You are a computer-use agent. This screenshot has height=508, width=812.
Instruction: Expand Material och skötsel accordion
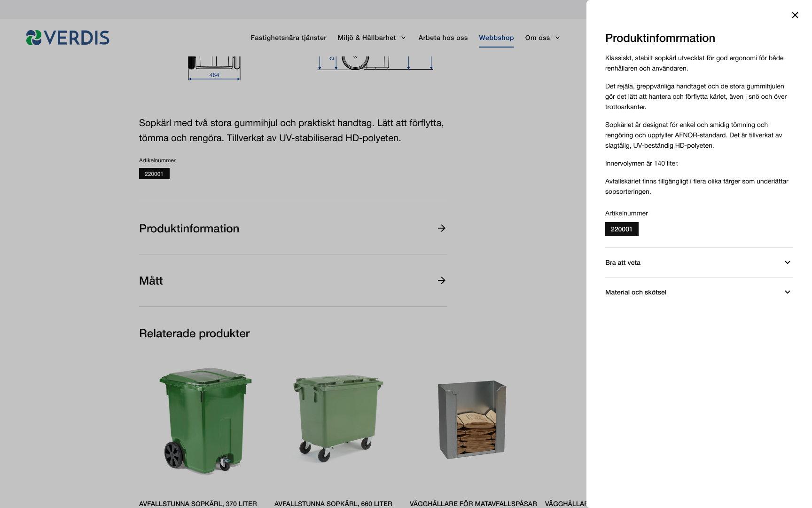point(699,292)
